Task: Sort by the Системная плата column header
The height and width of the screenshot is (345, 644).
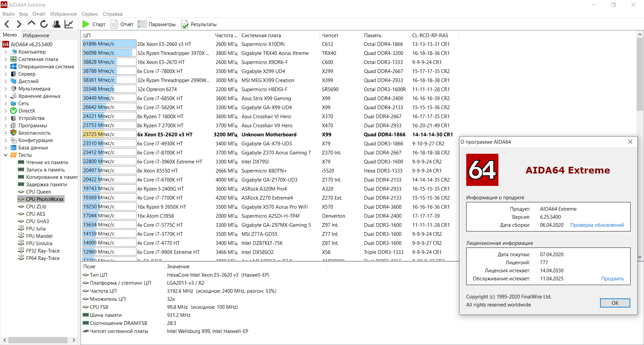Action: (280, 35)
